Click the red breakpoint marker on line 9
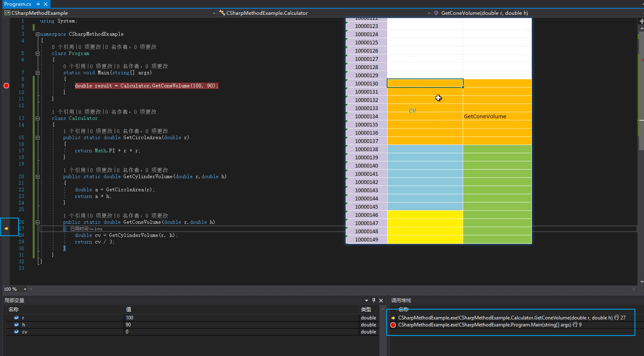644x356 pixels. [x=6, y=86]
